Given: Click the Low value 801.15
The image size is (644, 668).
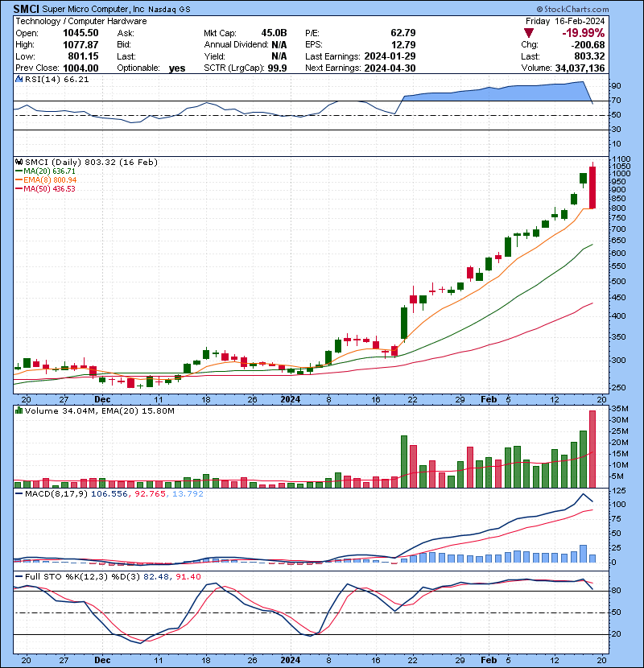Looking at the screenshot, I should pyautogui.click(x=83, y=56).
